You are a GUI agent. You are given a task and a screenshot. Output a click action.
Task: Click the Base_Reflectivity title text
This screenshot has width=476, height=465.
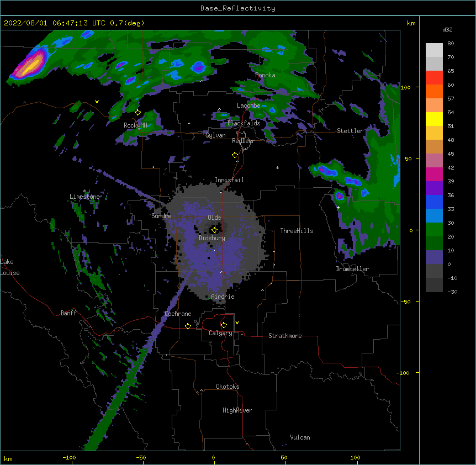pyautogui.click(x=238, y=8)
